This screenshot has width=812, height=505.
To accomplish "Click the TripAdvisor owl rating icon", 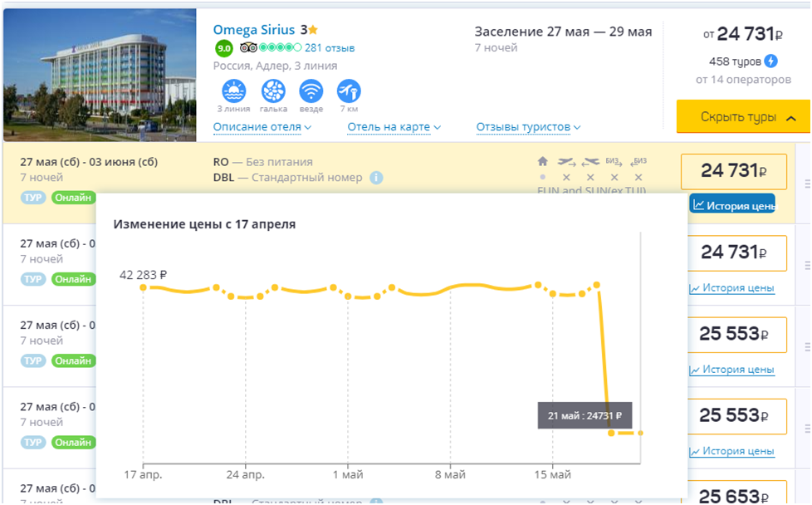I will tap(247, 47).
